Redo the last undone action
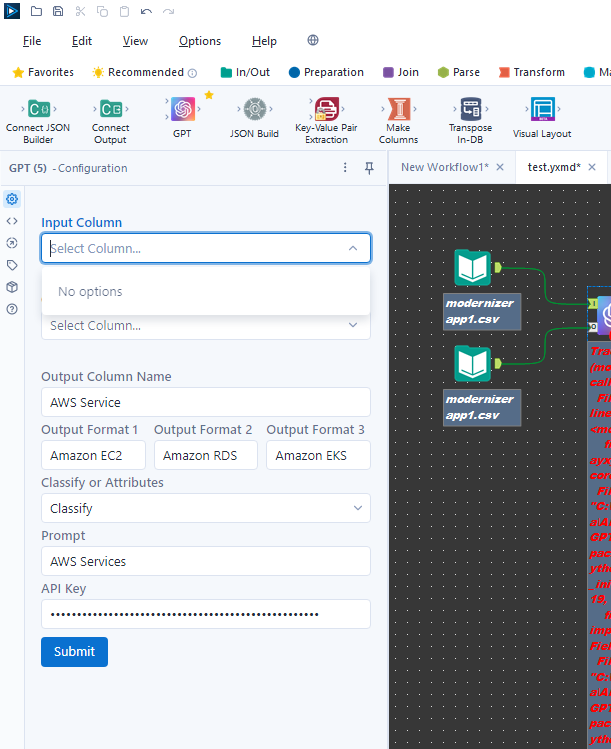This screenshot has width=611, height=749. click(x=168, y=11)
